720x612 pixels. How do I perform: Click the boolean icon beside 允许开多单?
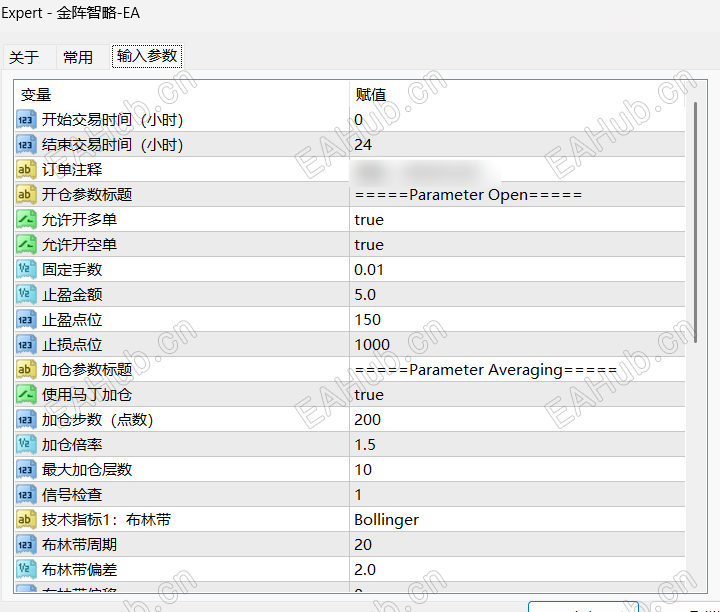coord(26,220)
